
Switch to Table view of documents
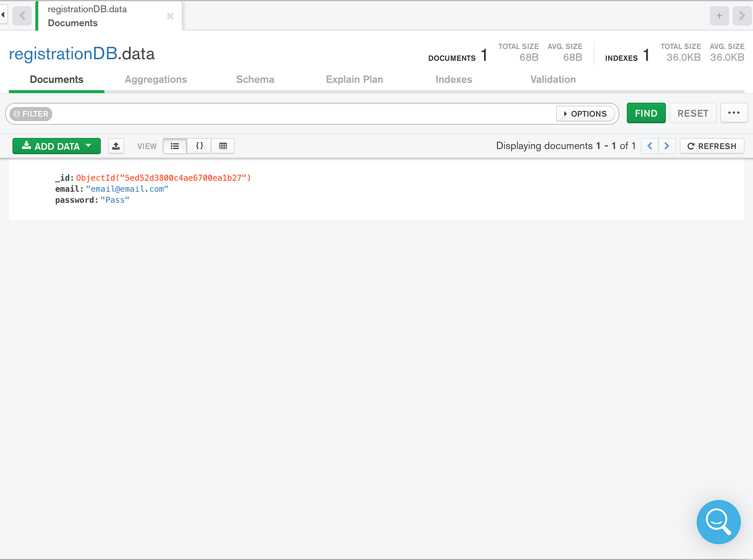(223, 146)
